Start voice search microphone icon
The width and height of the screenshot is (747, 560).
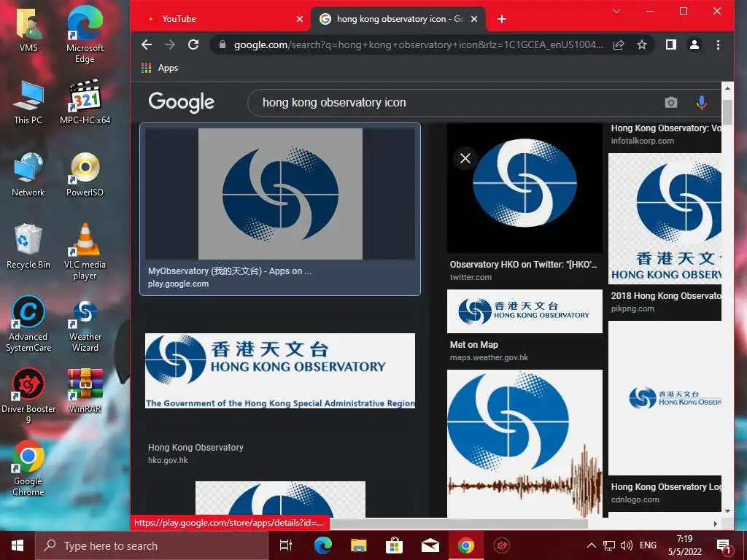click(x=701, y=102)
